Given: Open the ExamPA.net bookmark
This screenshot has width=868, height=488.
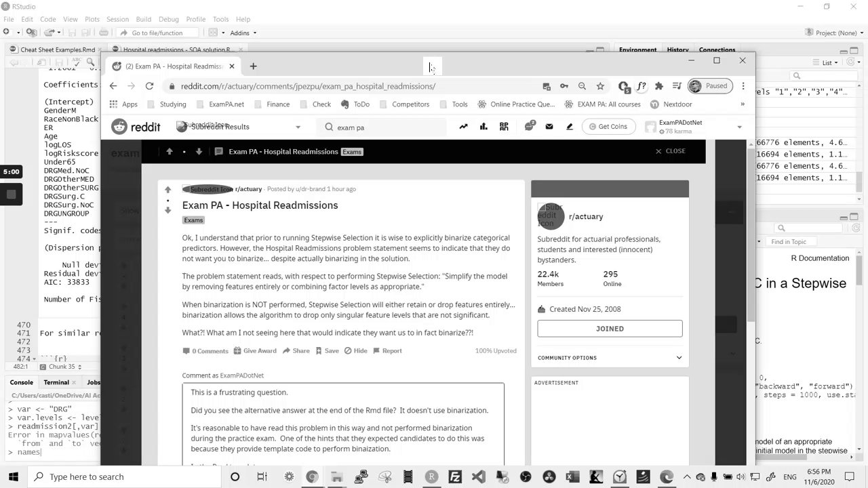Looking at the screenshot, I should coord(220,104).
